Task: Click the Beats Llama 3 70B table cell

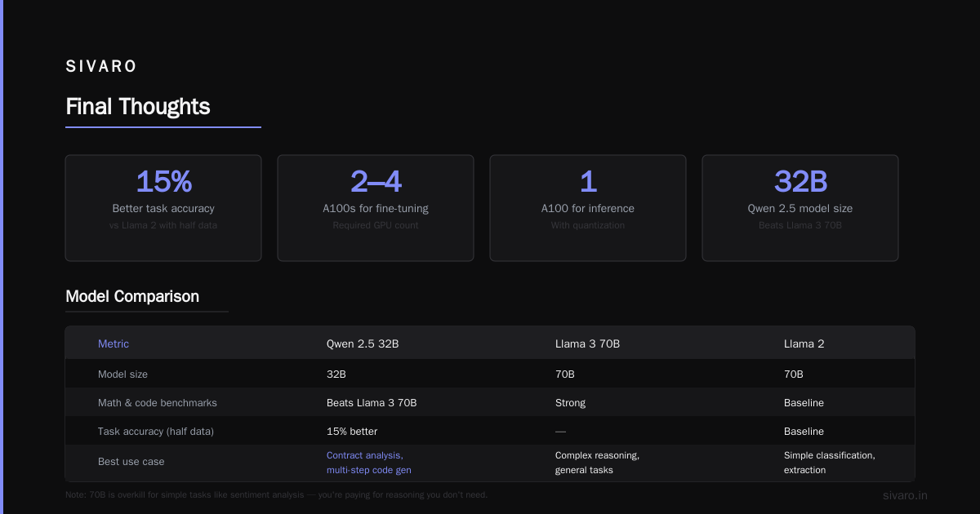Action: pos(372,402)
